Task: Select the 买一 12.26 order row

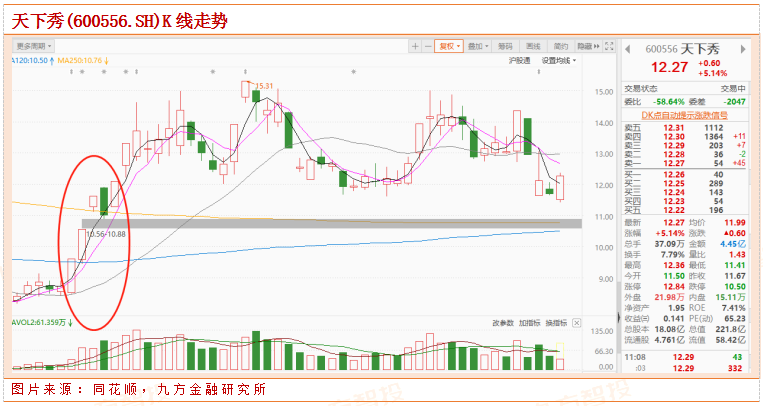Action: 685,175
